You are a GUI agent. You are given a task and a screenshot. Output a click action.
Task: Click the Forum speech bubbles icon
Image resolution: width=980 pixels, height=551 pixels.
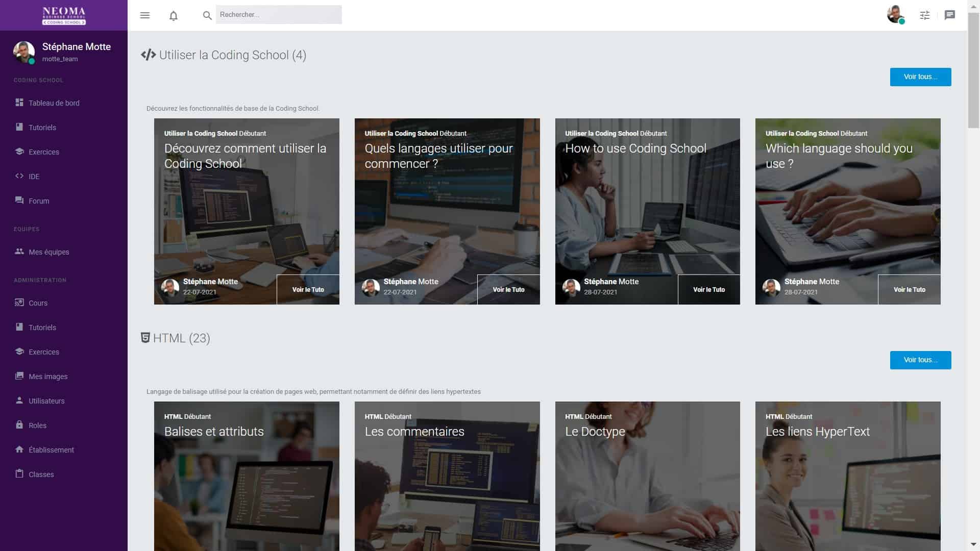19,201
